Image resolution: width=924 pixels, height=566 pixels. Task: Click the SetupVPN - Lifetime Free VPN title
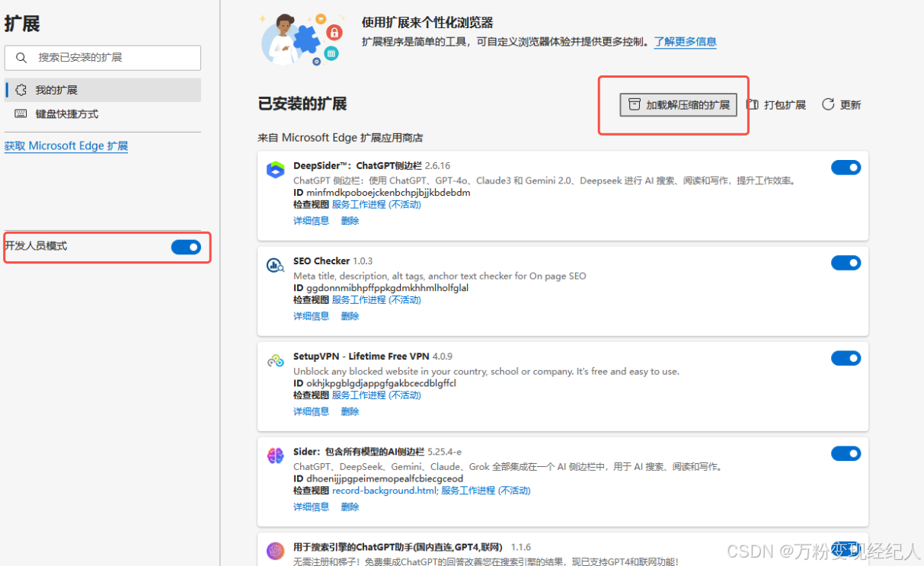(361, 356)
